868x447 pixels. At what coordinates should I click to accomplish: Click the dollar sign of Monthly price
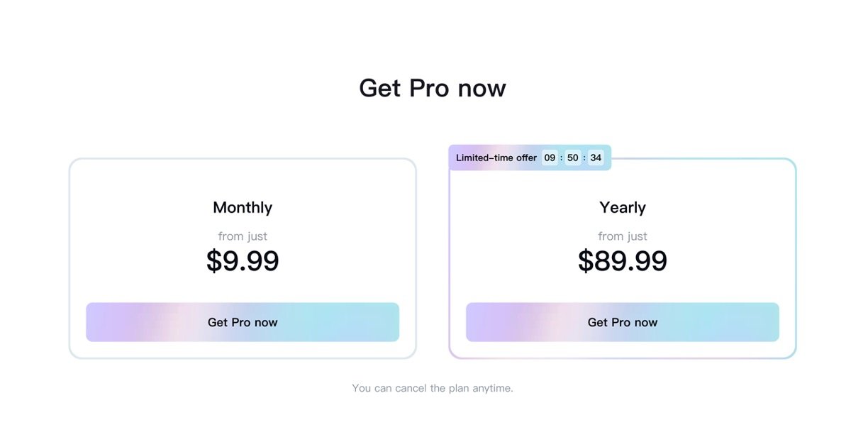click(214, 261)
